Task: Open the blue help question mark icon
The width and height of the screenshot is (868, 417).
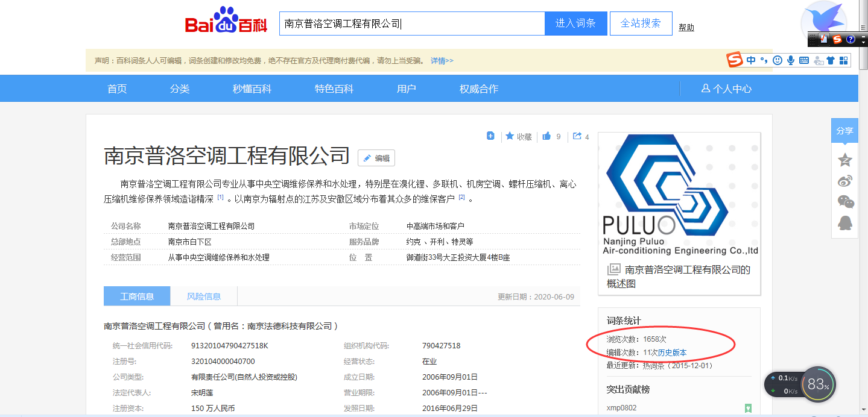Action: coord(851,39)
